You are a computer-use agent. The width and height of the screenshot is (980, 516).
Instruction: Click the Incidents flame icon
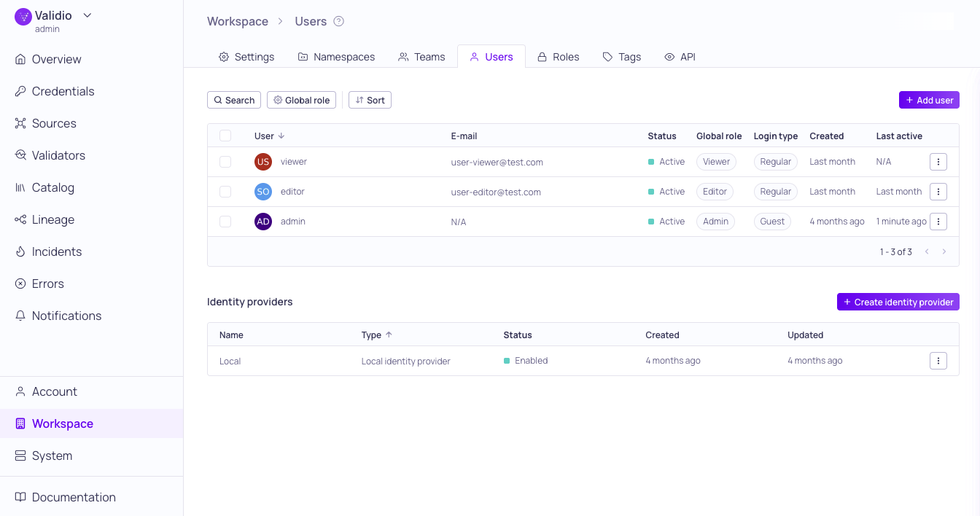click(x=20, y=251)
